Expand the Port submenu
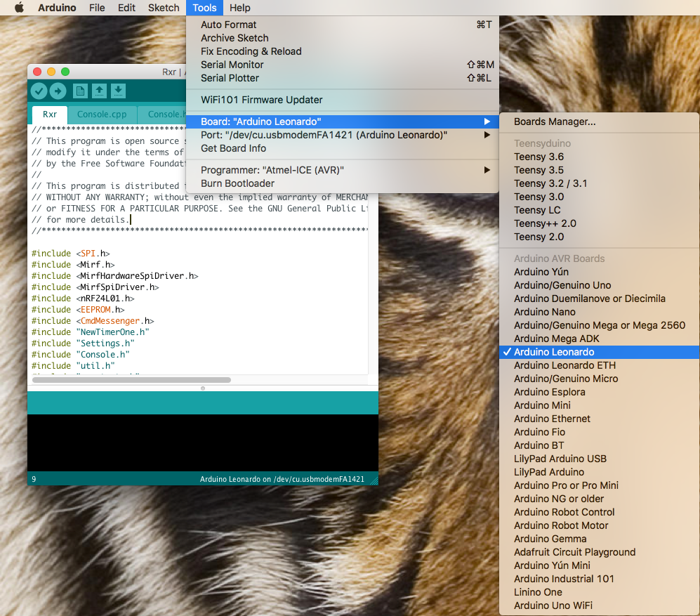This screenshot has height=616, width=700. [x=343, y=135]
